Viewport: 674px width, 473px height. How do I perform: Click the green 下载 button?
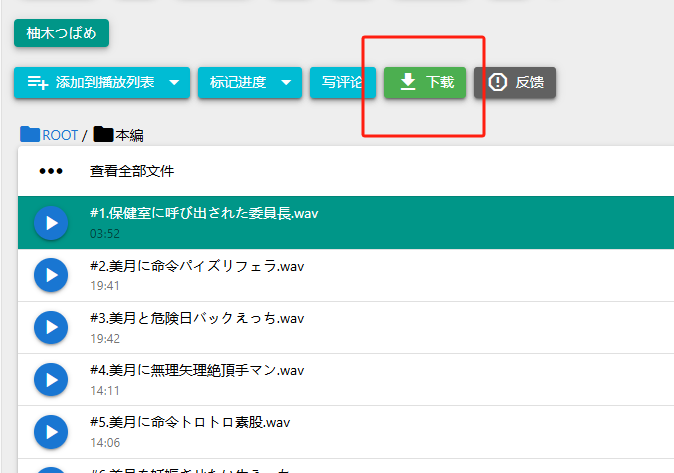(425, 82)
